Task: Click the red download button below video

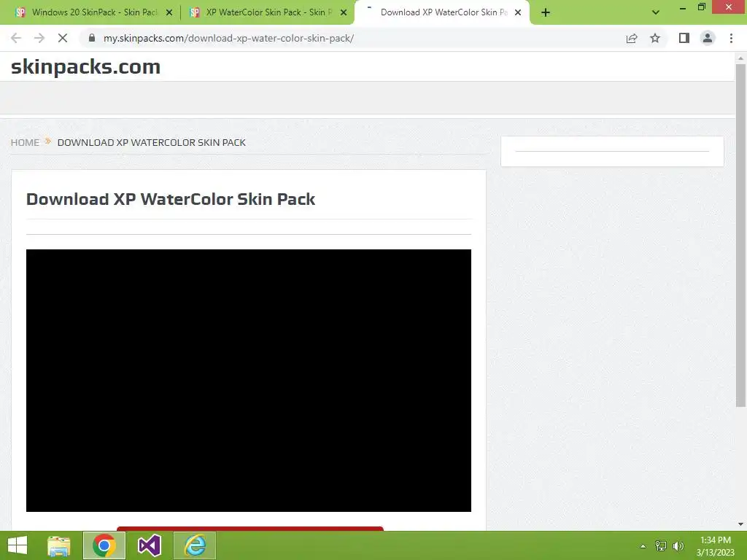Action: (250, 529)
